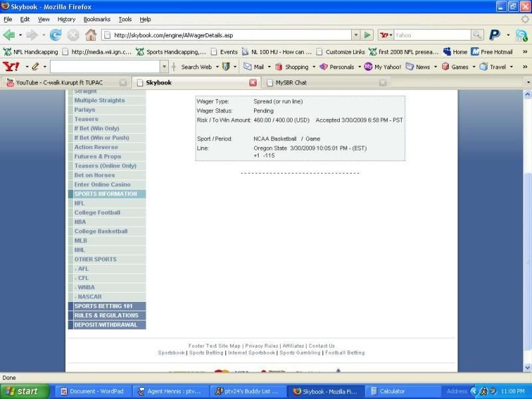Open Mail from the Yahoo toolbar
The image size is (532, 399).
tap(254, 67)
